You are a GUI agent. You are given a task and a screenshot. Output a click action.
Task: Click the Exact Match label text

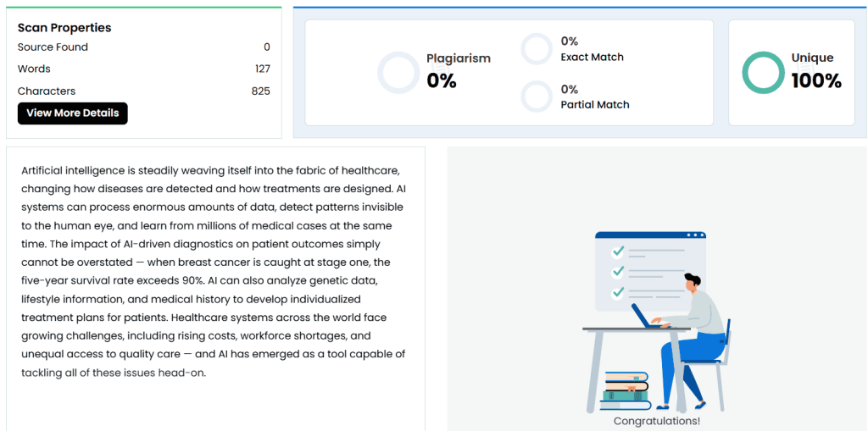tap(592, 57)
